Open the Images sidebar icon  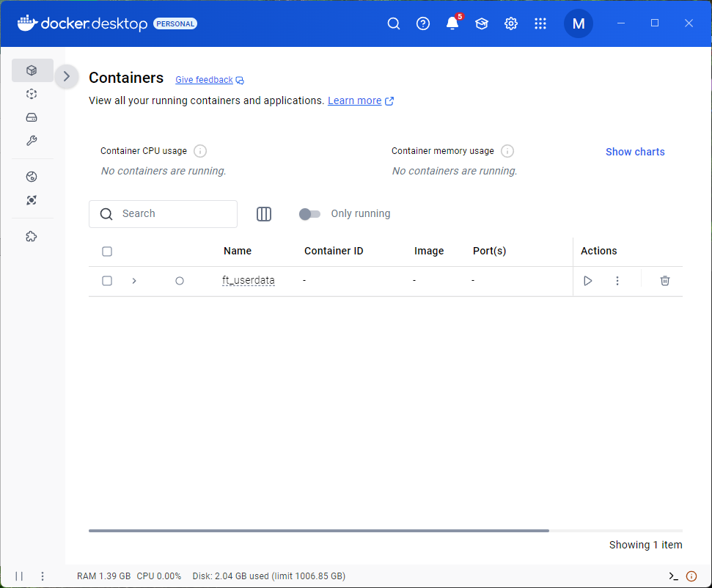(32, 94)
